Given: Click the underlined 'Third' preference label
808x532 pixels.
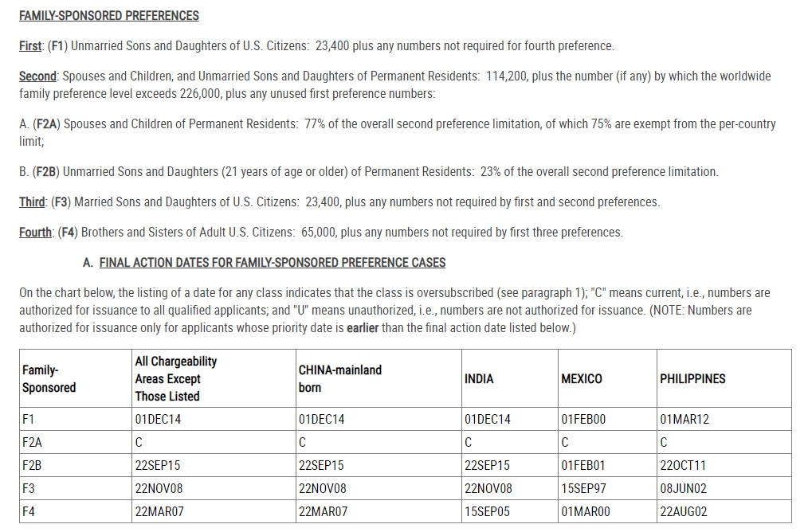Looking at the screenshot, I should tap(32, 201).
